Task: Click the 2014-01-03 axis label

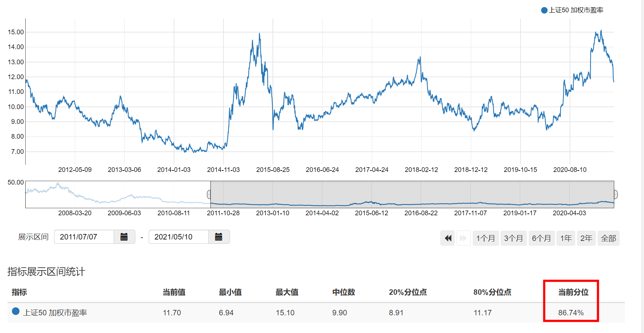Action: pos(174,170)
